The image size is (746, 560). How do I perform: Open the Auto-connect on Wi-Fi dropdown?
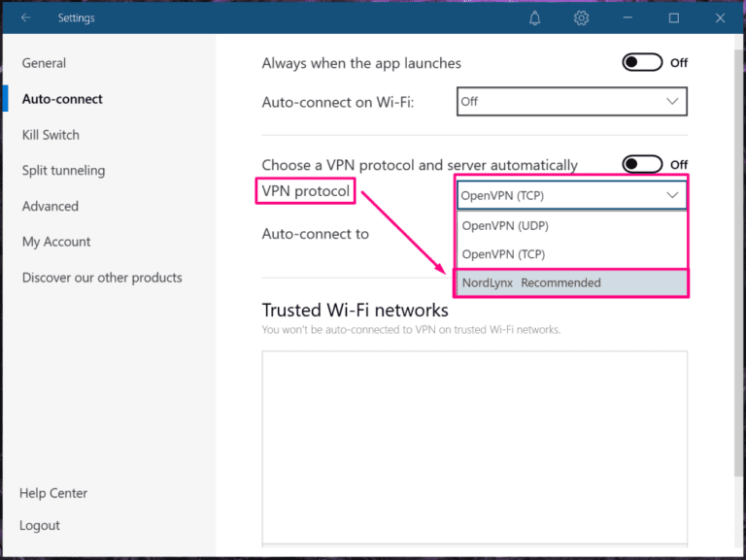pyautogui.click(x=571, y=101)
